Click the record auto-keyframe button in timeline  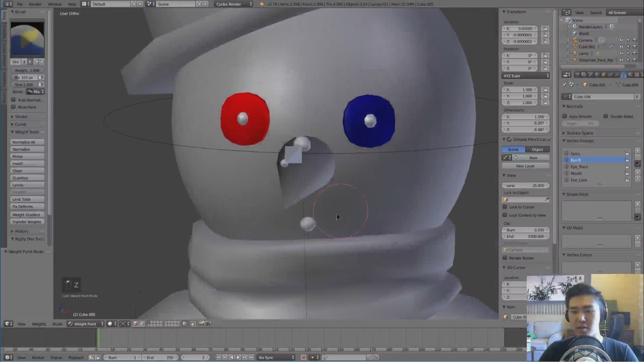tap(303, 357)
